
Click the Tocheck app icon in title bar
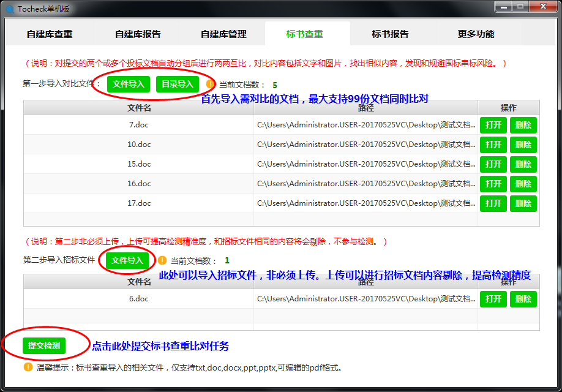pos(10,9)
